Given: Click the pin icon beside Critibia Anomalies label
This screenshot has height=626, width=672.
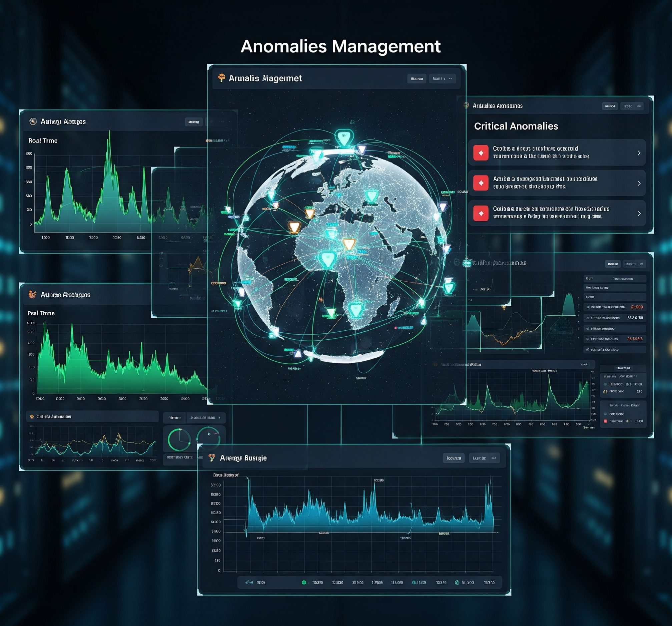Looking at the screenshot, I should 32,417.
